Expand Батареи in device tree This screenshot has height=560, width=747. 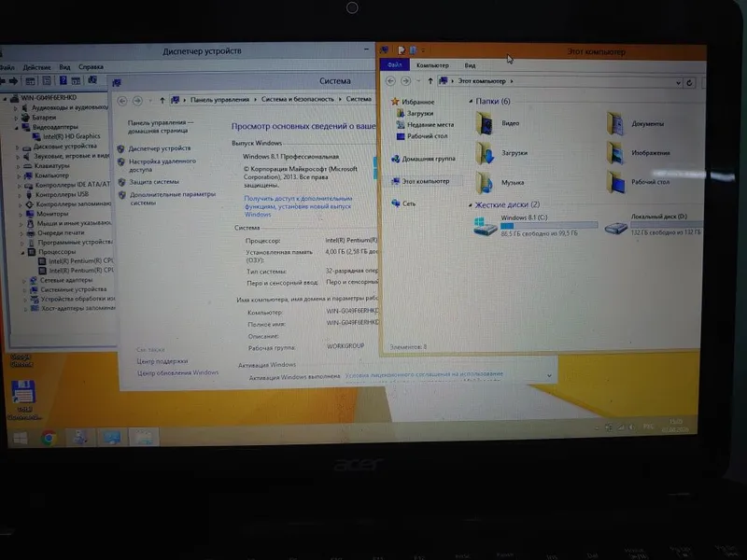click(16, 118)
